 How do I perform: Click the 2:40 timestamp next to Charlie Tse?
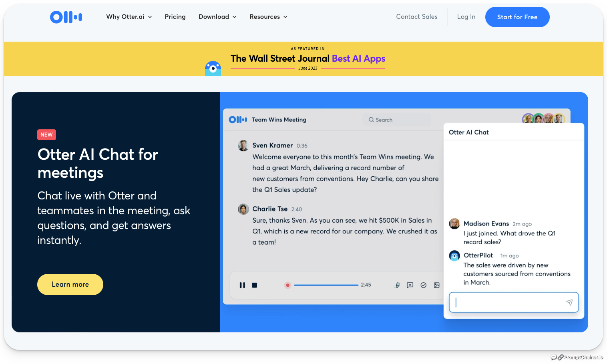coord(297,209)
